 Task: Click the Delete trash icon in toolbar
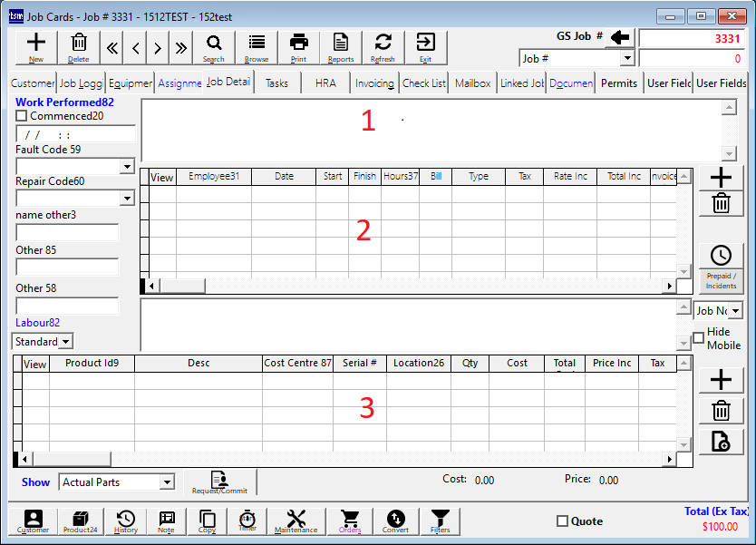point(79,45)
